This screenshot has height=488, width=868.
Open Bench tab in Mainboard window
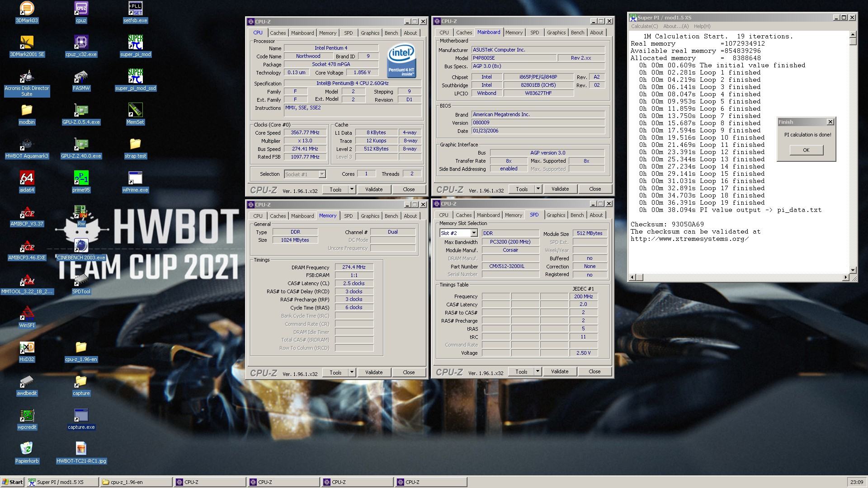577,33
